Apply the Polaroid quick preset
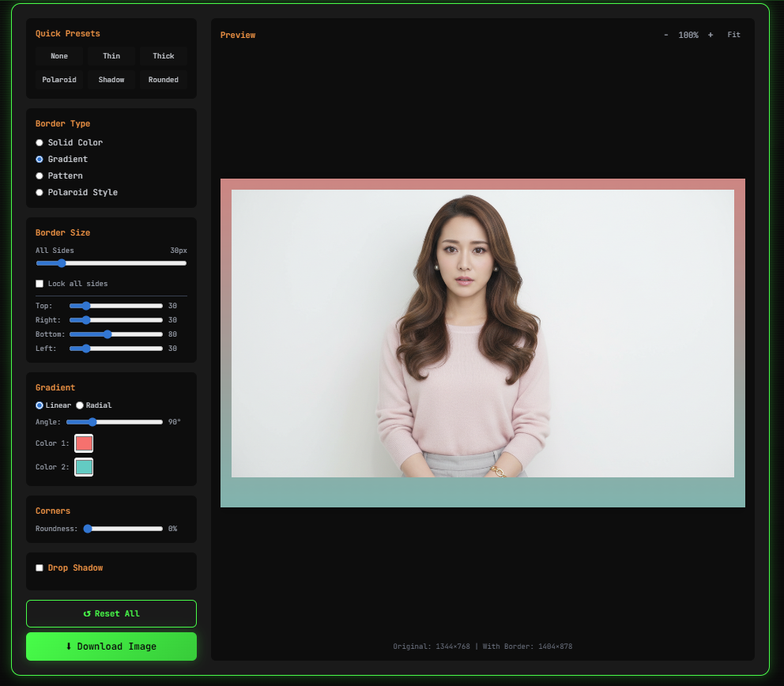784x686 pixels. [x=58, y=79]
